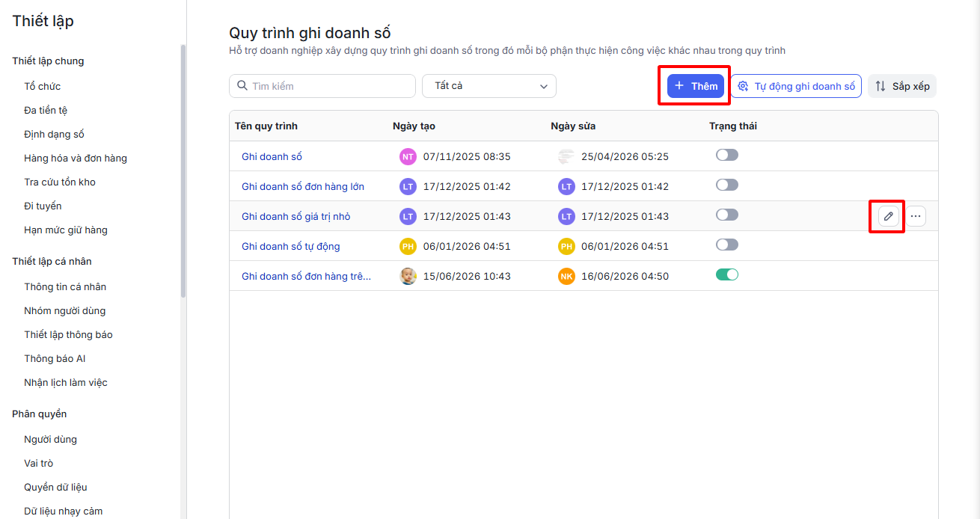Image resolution: width=980 pixels, height=519 pixels.
Task: Select Nhận lịch làm việc
Action: pyautogui.click(x=66, y=382)
